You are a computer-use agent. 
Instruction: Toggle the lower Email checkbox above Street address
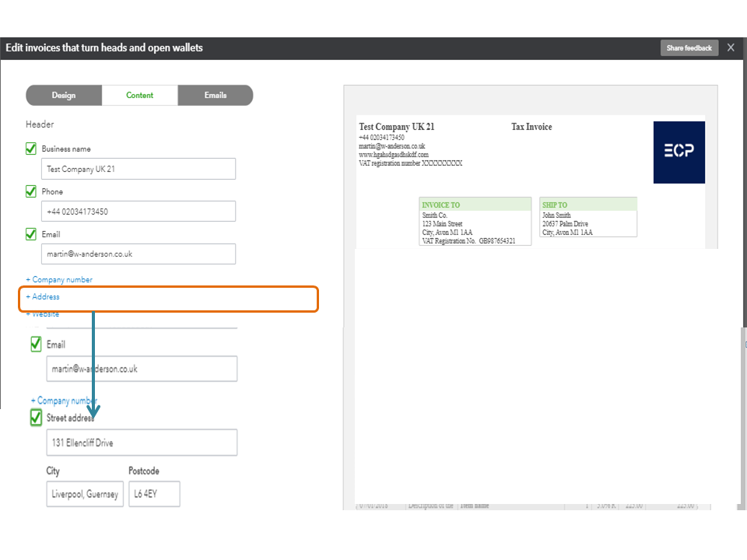click(x=36, y=345)
